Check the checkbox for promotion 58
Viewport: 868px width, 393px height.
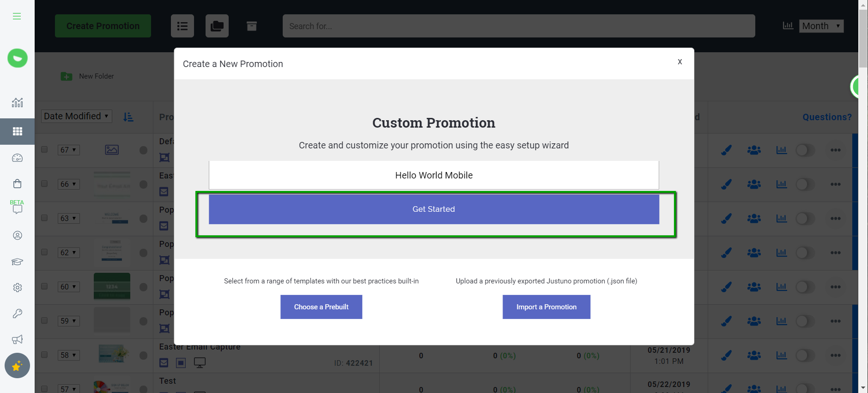tap(44, 355)
